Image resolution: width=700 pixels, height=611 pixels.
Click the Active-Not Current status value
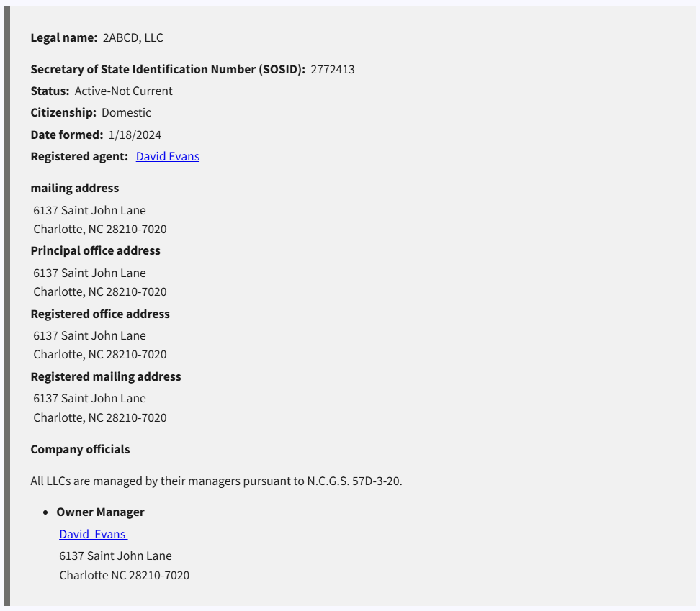pyautogui.click(x=124, y=91)
